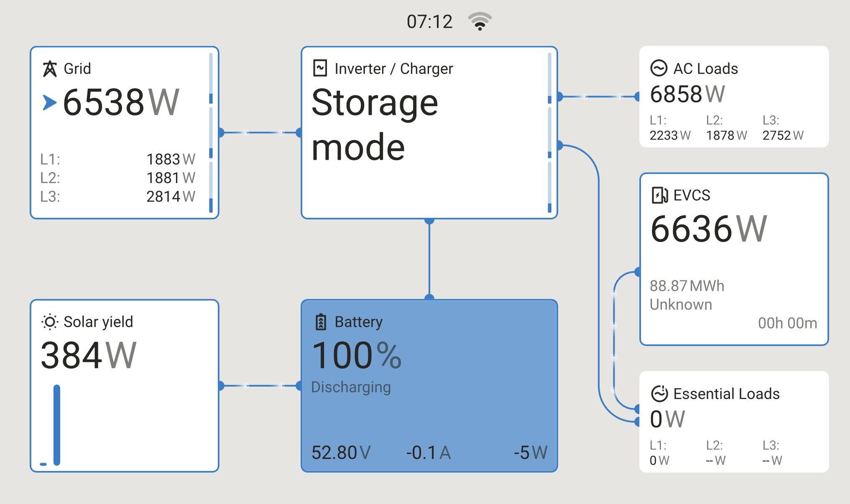This screenshot has width=850, height=504.
Task: Click the blue grid power direction arrow
Action: 49,103
